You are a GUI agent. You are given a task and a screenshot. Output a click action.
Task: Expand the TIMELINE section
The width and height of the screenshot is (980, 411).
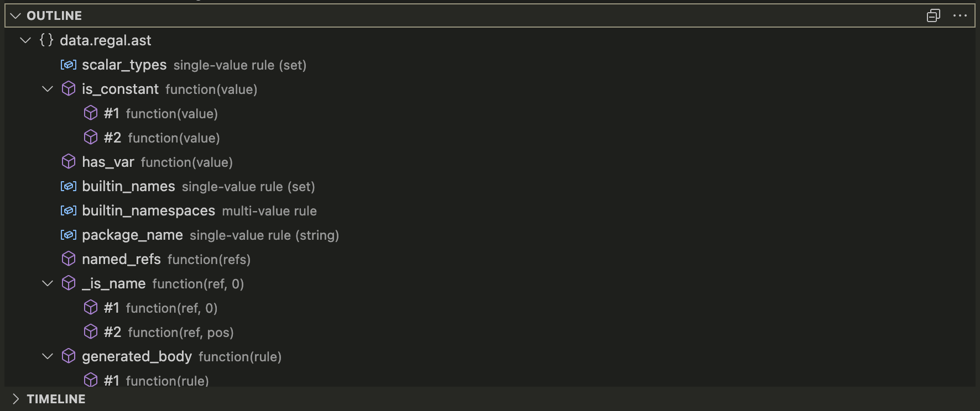click(15, 398)
